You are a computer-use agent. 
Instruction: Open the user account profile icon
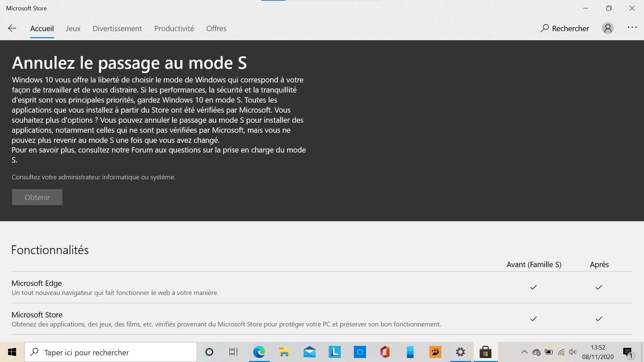(607, 28)
